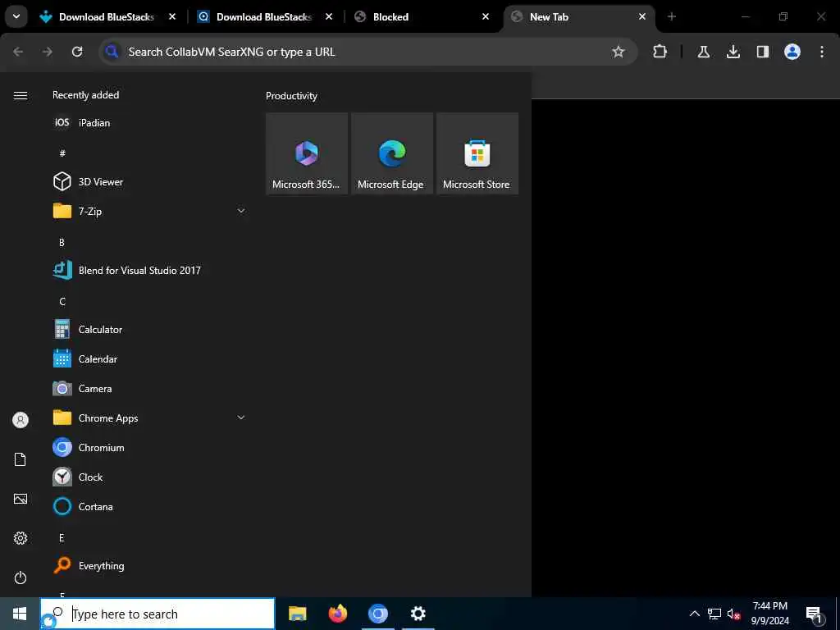Viewport: 840px width, 630px height.
Task: Launch 3D Viewer app
Action: click(x=149, y=181)
